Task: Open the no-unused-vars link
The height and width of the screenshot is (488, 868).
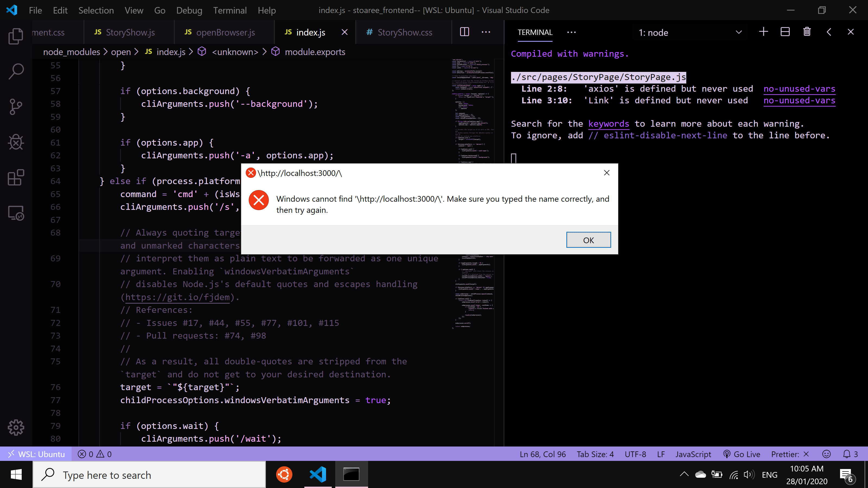Action: tap(799, 89)
